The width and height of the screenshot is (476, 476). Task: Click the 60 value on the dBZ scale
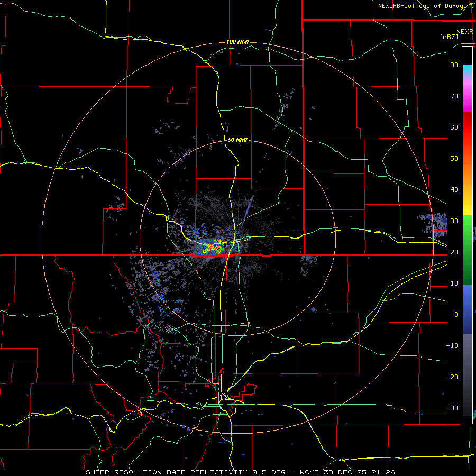[x=454, y=127]
